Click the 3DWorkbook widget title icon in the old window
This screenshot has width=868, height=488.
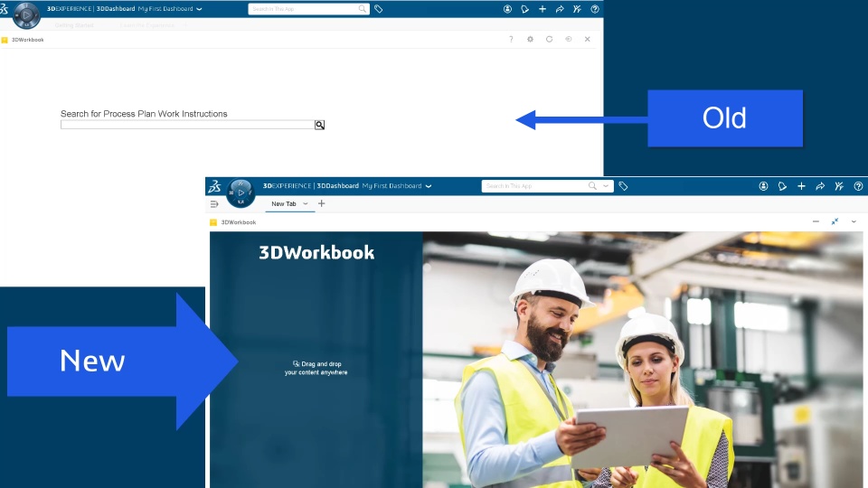(5, 40)
